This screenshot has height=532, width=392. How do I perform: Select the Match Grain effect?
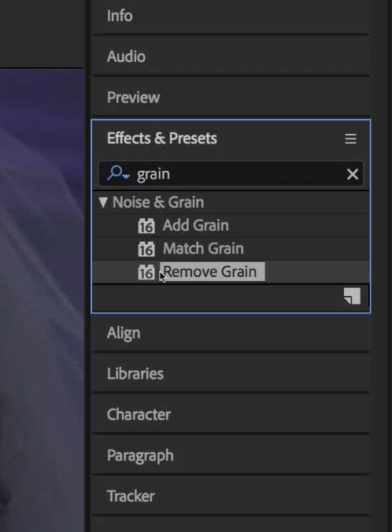pyautogui.click(x=203, y=249)
